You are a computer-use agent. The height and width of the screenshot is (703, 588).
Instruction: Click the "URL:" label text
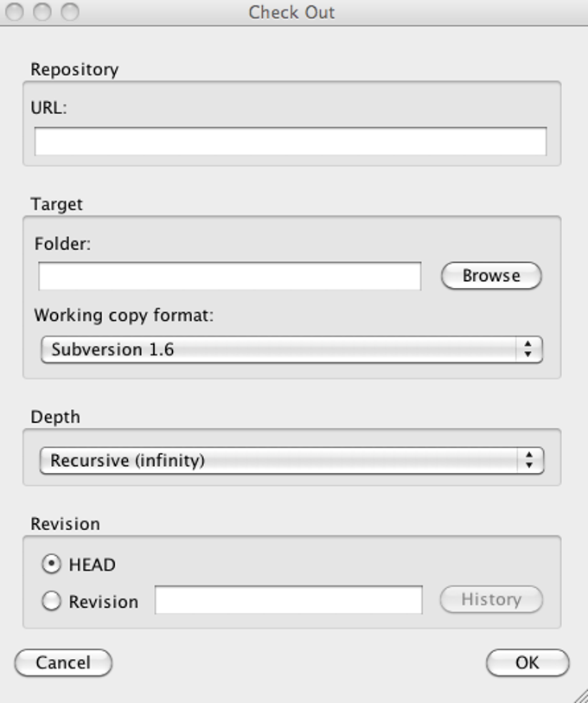(48, 108)
